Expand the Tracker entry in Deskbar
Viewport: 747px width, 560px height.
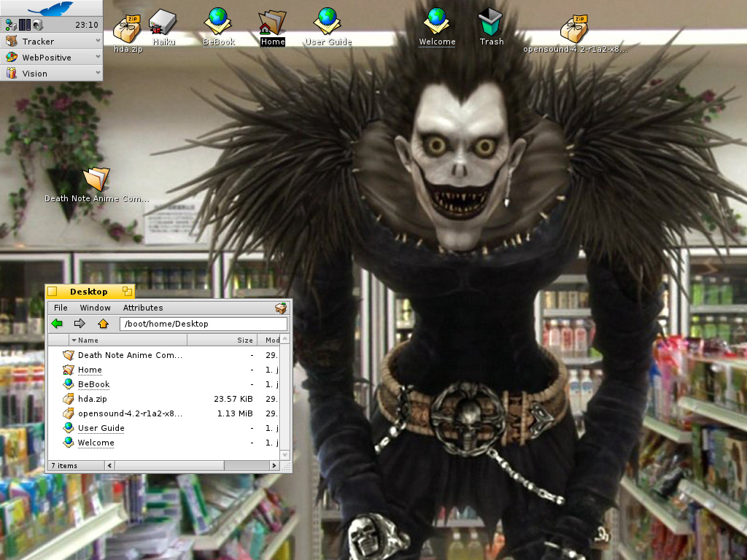[98, 41]
